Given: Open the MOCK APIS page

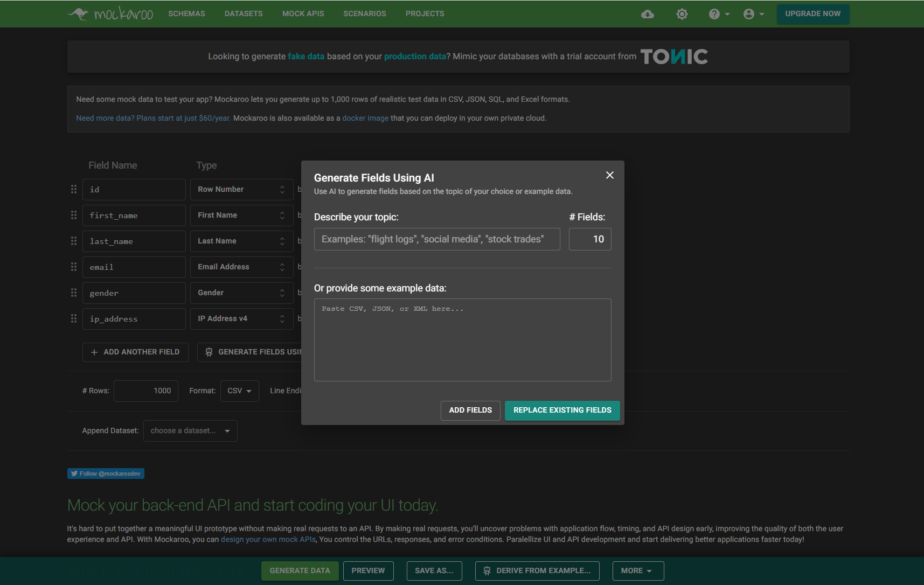Looking at the screenshot, I should (x=303, y=13).
